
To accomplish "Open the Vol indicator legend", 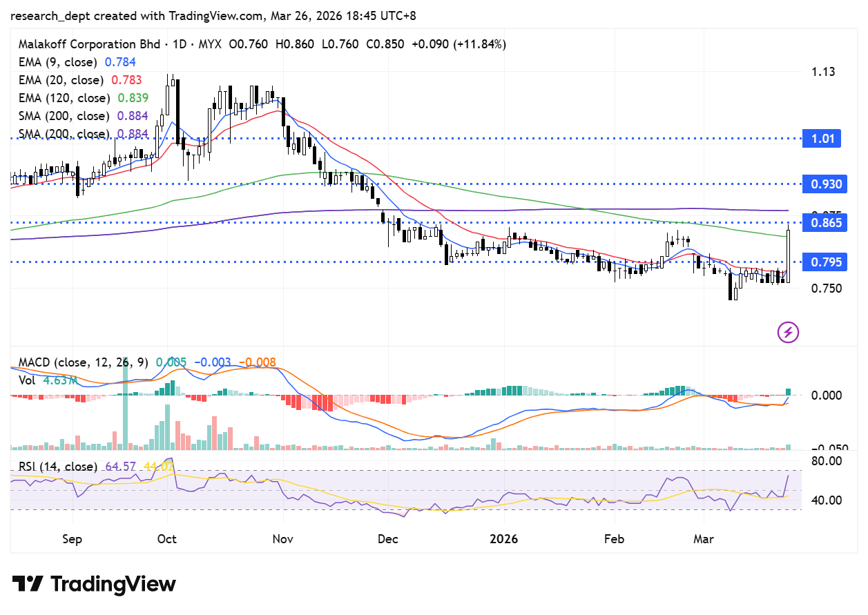I will 28,379.
